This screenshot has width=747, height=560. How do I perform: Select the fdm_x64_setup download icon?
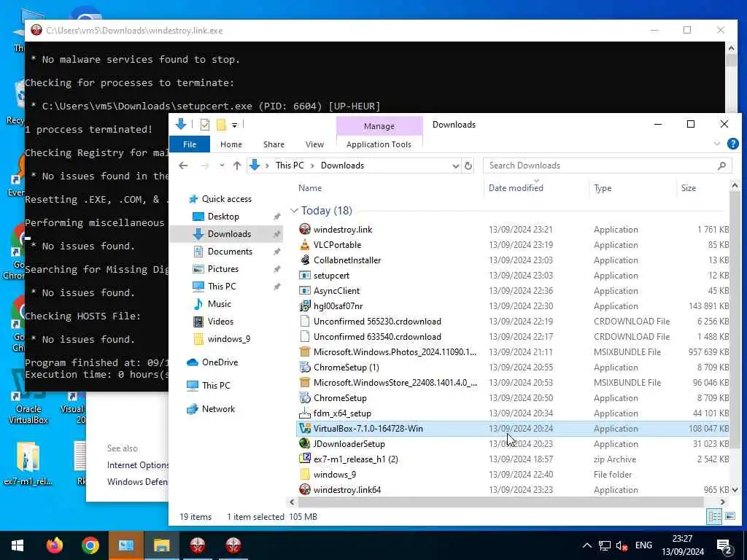point(305,413)
